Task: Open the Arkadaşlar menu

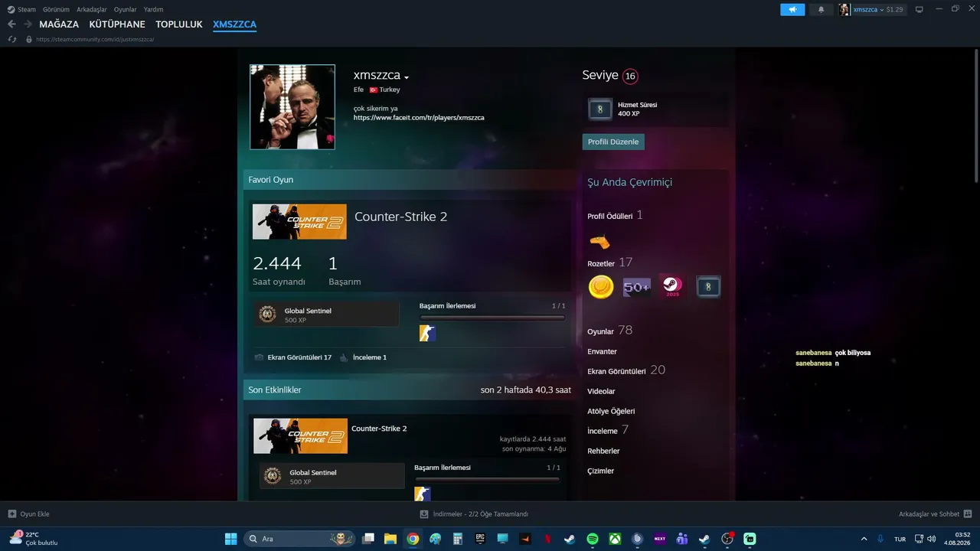Action: (92, 9)
